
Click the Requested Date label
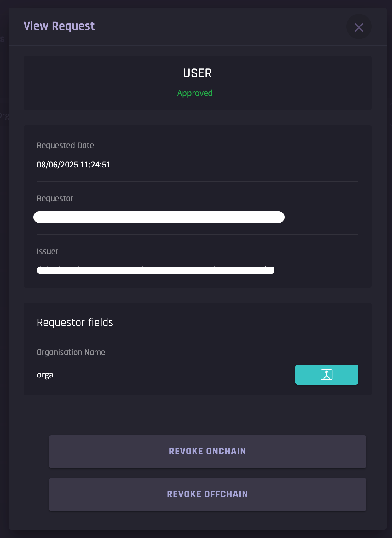tap(65, 145)
